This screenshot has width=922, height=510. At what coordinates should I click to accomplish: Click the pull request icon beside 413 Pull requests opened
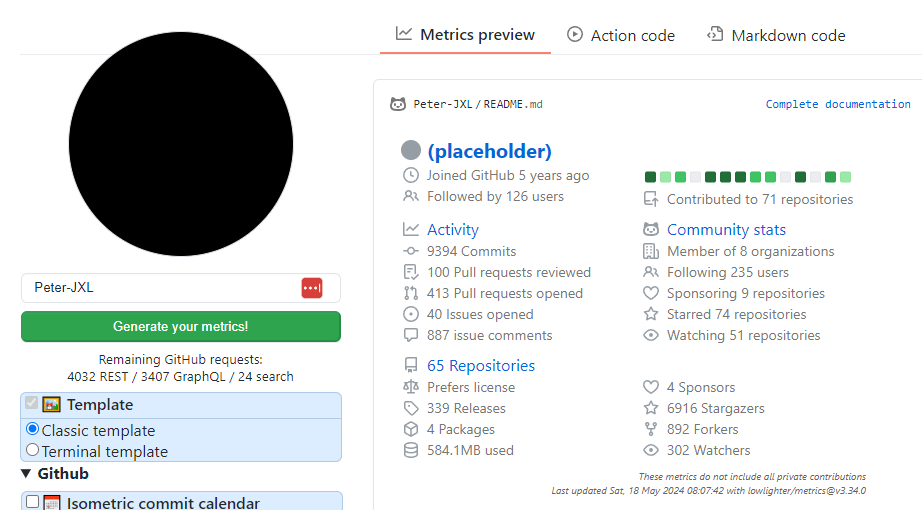(x=410, y=293)
